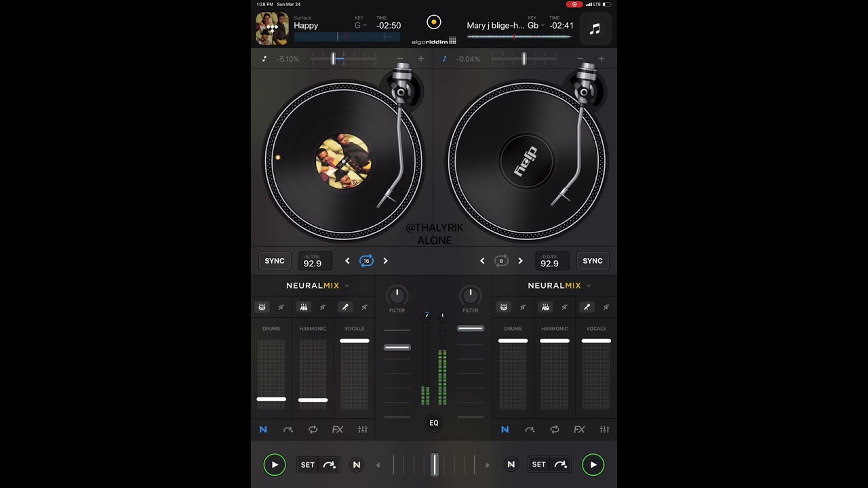Click the tempo slider handle on Happy deck
The image size is (868, 488).
click(x=333, y=59)
